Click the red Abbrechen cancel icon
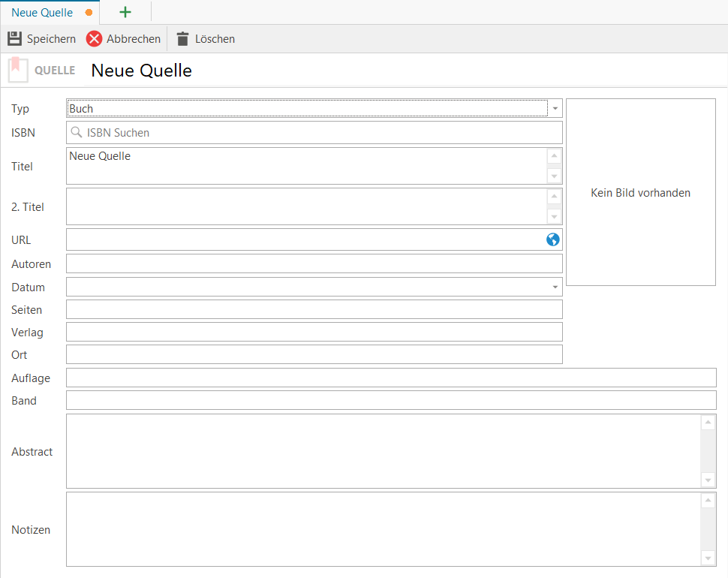 coord(94,39)
